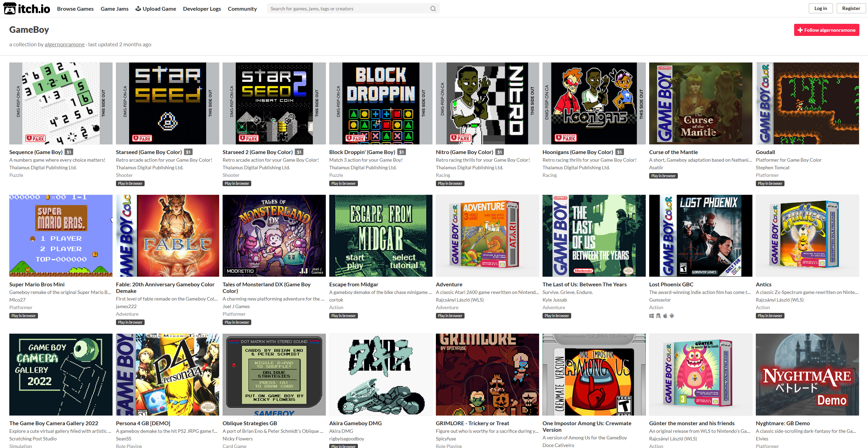Open the Goudall cover image

[x=807, y=103]
